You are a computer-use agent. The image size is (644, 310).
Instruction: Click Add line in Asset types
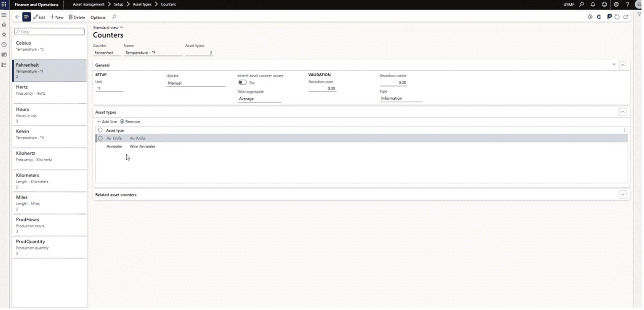coord(107,122)
